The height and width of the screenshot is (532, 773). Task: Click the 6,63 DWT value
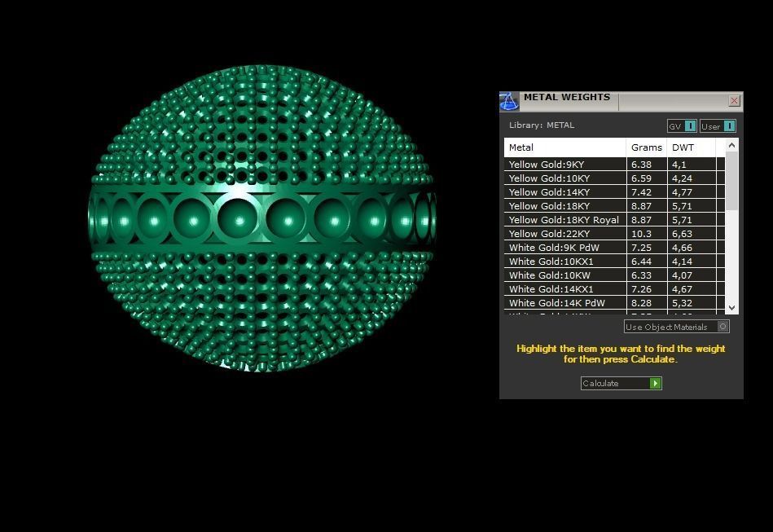pos(682,234)
